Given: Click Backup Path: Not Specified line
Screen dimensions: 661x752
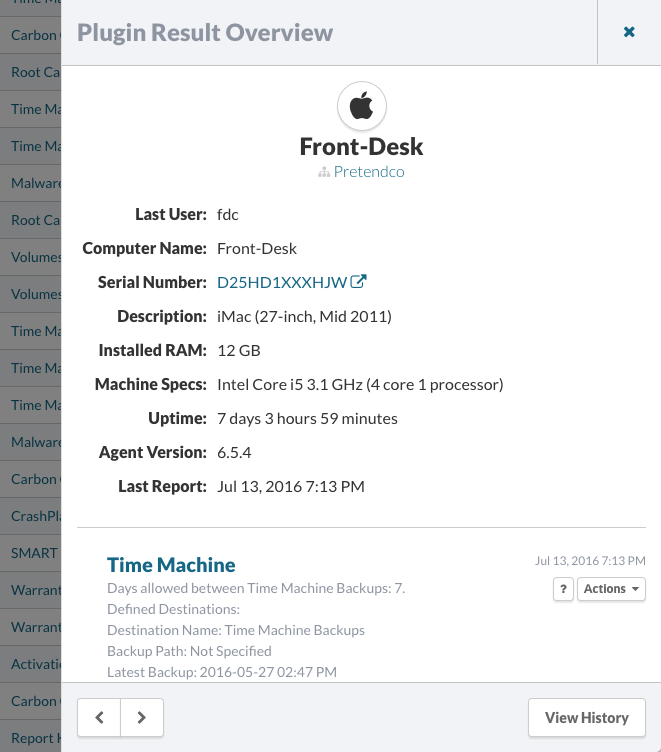Looking at the screenshot, I should coord(189,651).
